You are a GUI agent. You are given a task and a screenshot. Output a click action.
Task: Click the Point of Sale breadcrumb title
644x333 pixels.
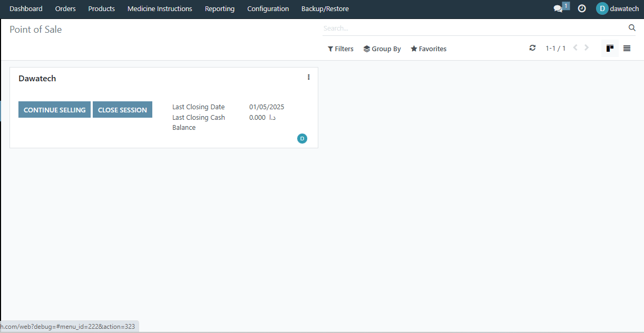36,30
